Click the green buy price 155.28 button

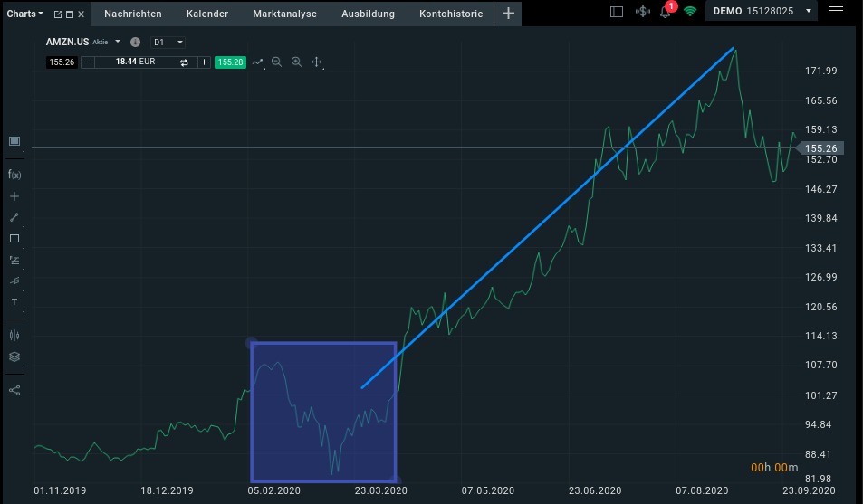230,62
